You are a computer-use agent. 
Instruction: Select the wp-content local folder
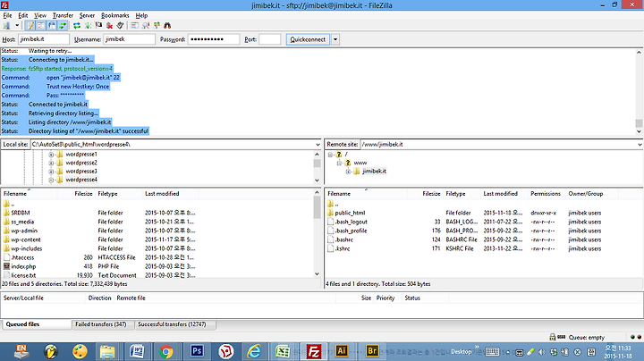(x=26, y=240)
